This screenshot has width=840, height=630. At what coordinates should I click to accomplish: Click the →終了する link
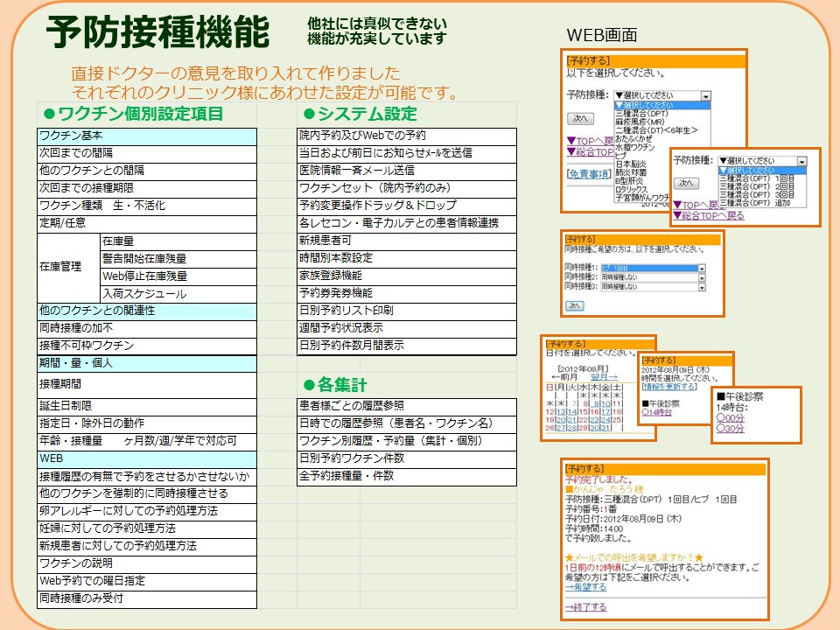click(585, 606)
